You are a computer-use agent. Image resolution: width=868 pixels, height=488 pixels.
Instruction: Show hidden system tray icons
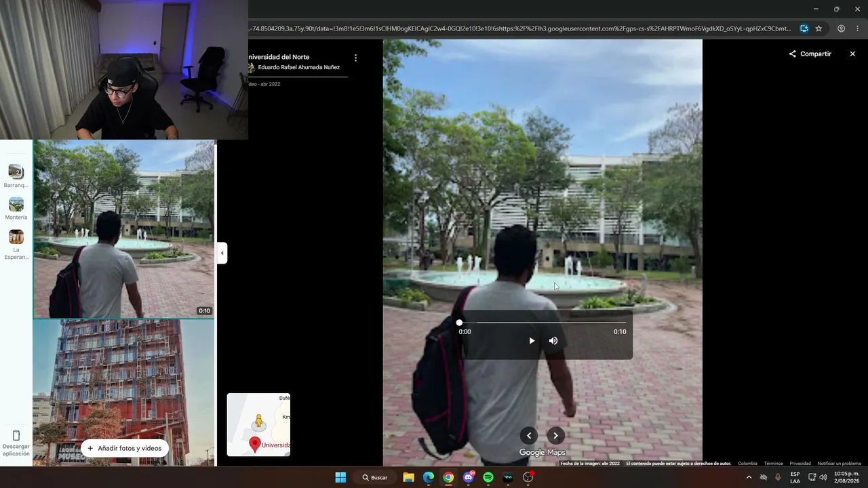(749, 477)
